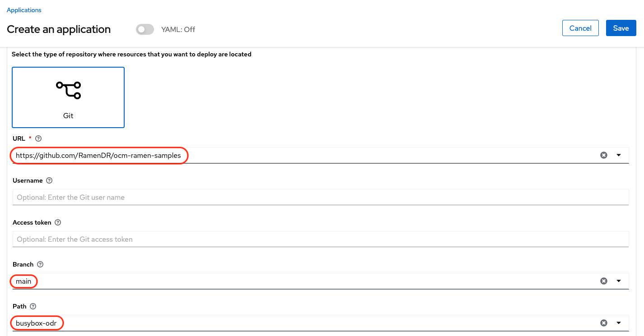Expand the Path dropdown list

pos(619,323)
